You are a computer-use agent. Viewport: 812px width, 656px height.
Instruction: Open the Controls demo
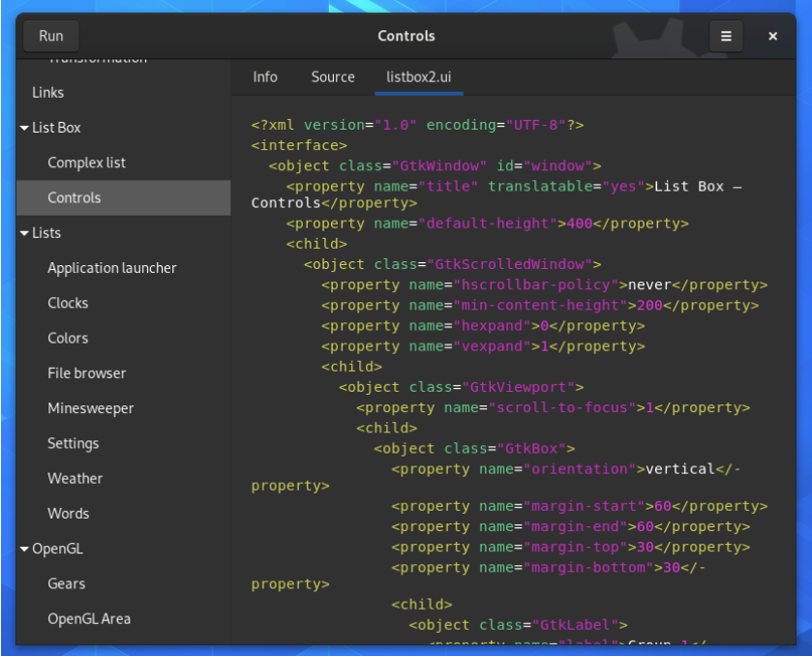pyautogui.click(x=73, y=197)
